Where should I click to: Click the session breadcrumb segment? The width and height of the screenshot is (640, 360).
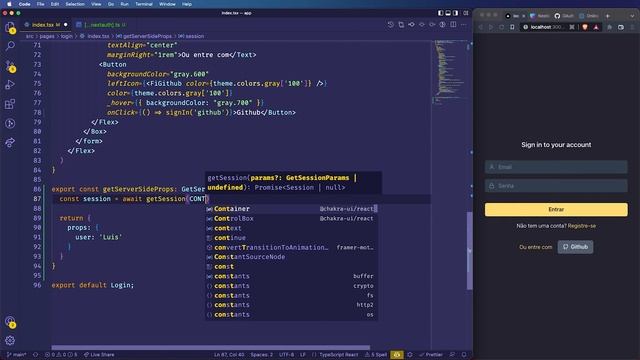coord(195,36)
